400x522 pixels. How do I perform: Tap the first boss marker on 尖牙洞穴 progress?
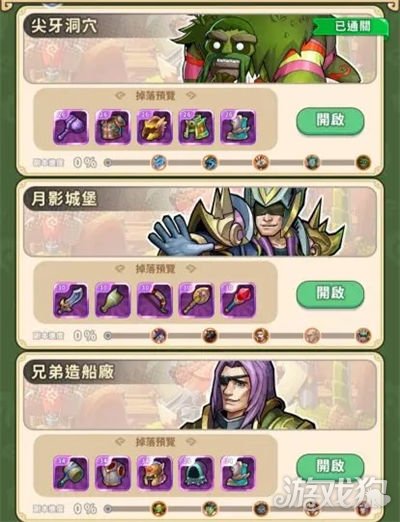(x=159, y=163)
